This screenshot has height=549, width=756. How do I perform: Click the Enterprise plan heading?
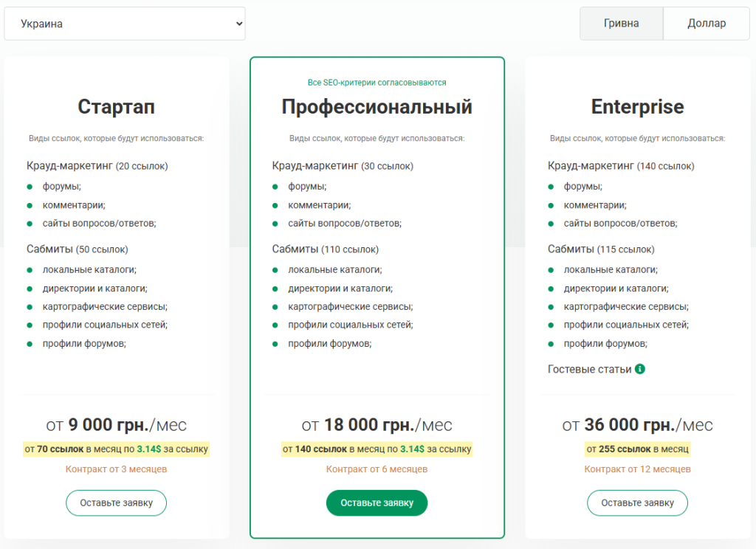[x=637, y=107]
